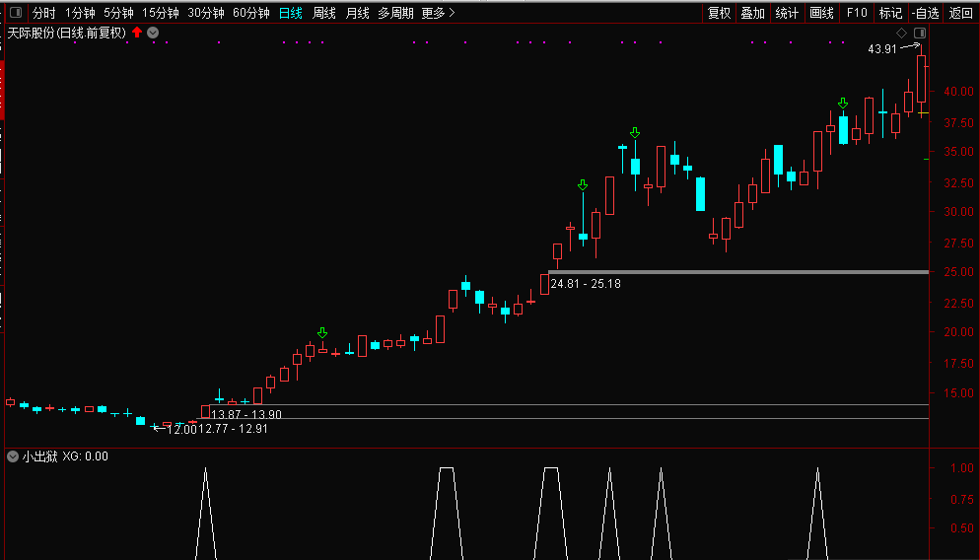Viewport: 980px width, 560px height.
Task: Click the 25.00 price axis label
Action: tap(958, 272)
